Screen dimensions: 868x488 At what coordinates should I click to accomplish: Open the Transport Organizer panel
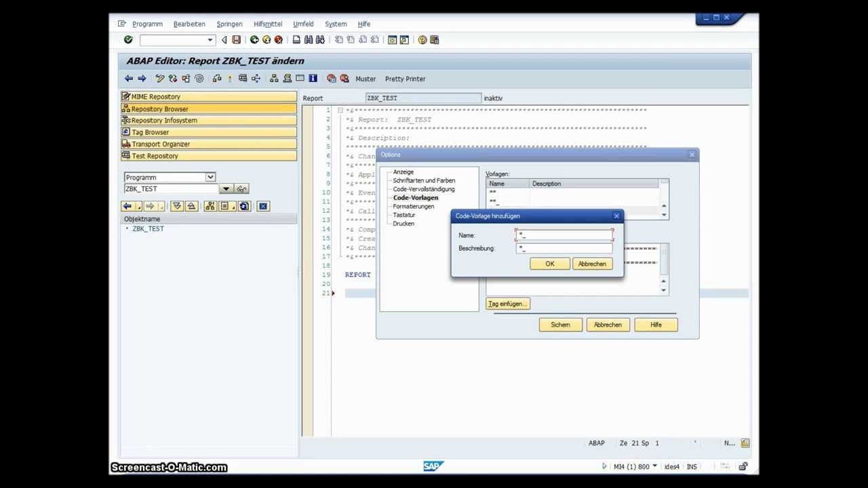[209, 144]
